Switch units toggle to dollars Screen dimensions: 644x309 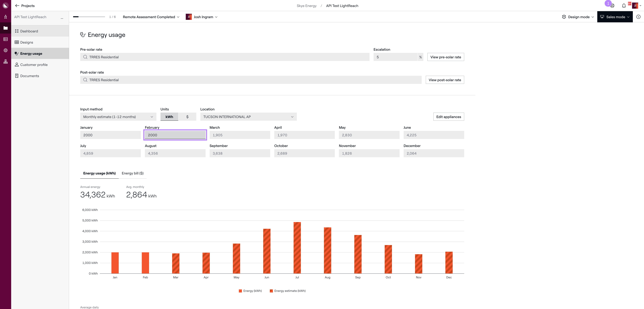point(187,117)
